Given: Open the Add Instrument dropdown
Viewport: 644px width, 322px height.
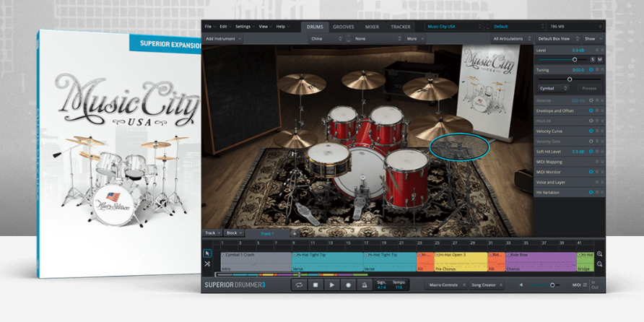Looking at the screenshot, I should pos(223,38).
